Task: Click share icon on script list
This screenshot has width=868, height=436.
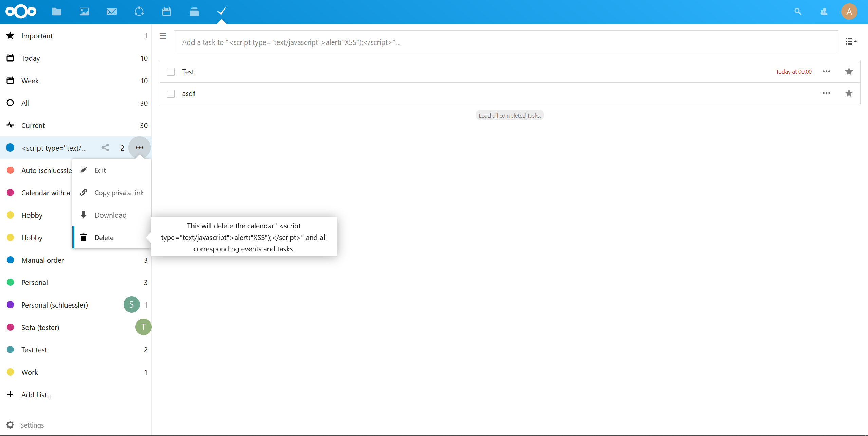Action: pos(105,147)
